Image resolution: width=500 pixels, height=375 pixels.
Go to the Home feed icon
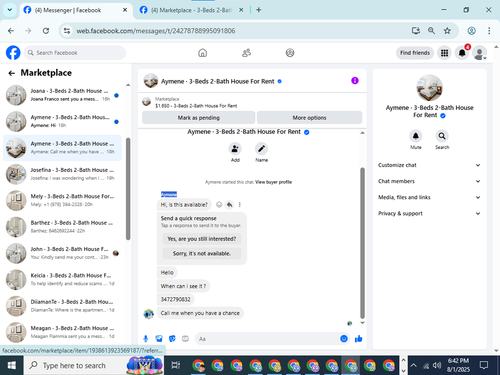(x=202, y=53)
